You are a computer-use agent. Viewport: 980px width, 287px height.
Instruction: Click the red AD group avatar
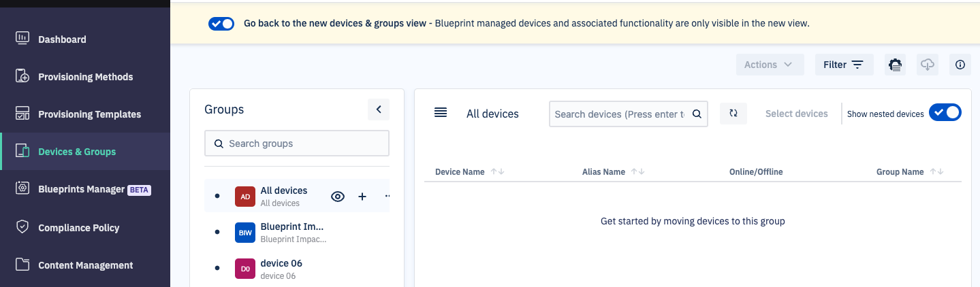(x=245, y=197)
